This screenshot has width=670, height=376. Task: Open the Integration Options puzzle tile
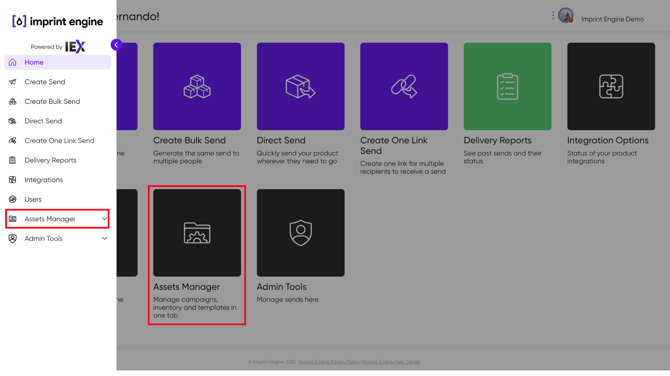[611, 86]
